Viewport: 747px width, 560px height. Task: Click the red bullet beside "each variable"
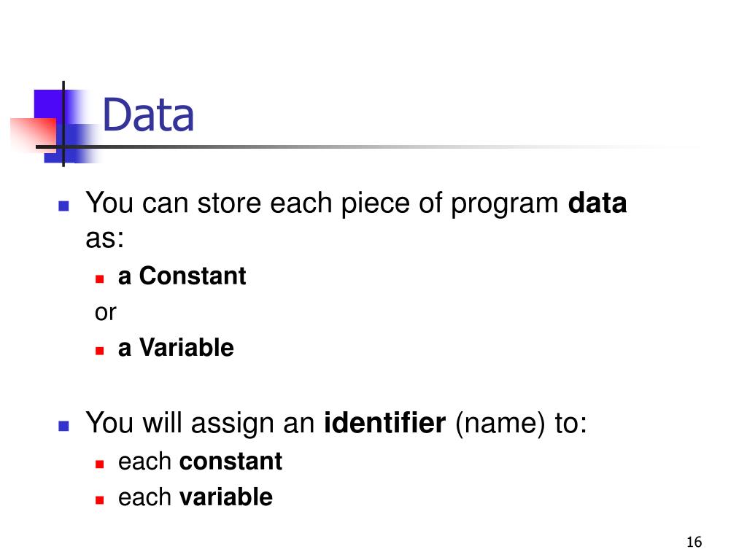coord(99,500)
